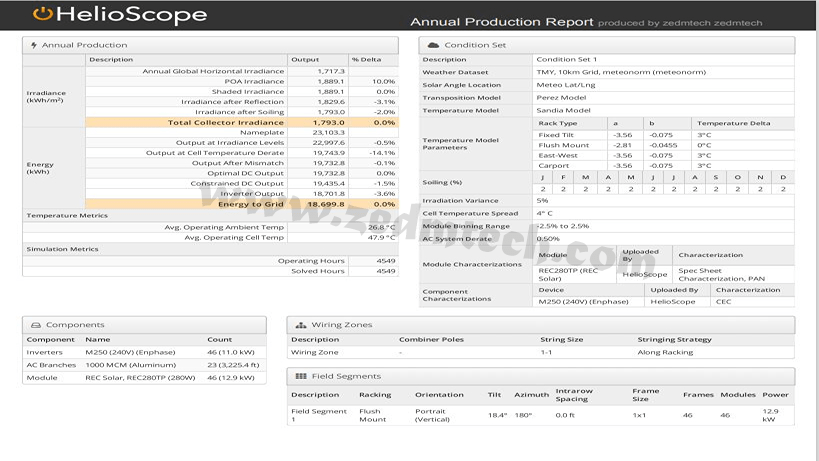This screenshot has width=819, height=461.
Task: Click the Frame Size value 1x1
Action: point(639,416)
